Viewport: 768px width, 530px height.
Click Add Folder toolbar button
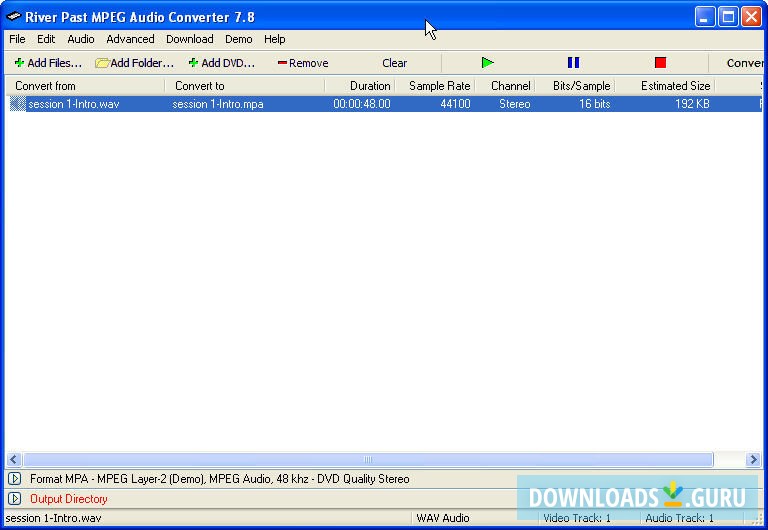[x=135, y=63]
